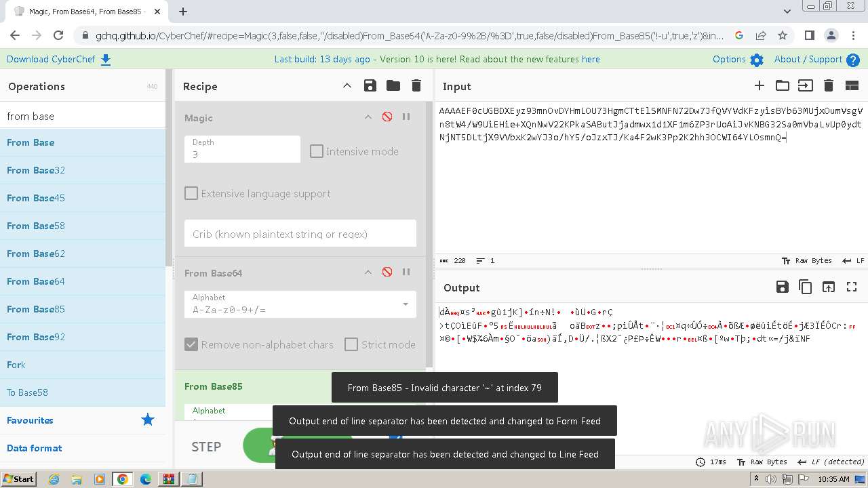Image resolution: width=868 pixels, height=488 pixels.
Task: Toggle Strict mode checkbox
Action: click(x=351, y=344)
